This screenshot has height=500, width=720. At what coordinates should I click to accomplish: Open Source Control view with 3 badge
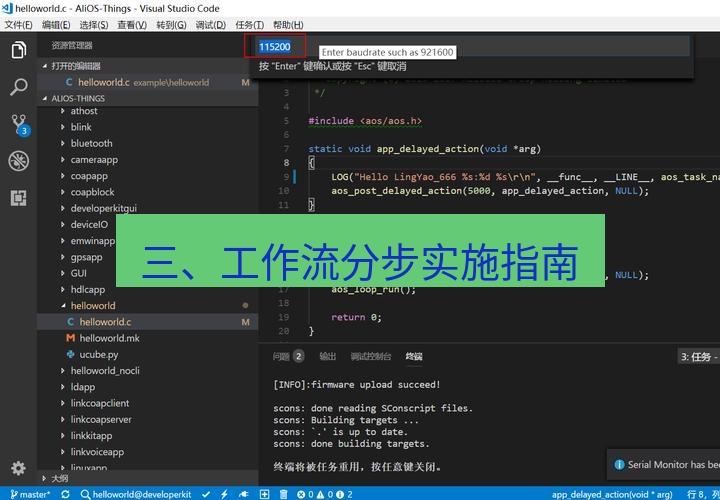click(19, 124)
